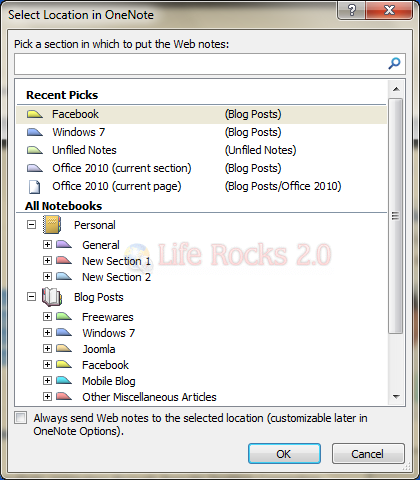Click the Personal notebook icon

(x=52, y=225)
